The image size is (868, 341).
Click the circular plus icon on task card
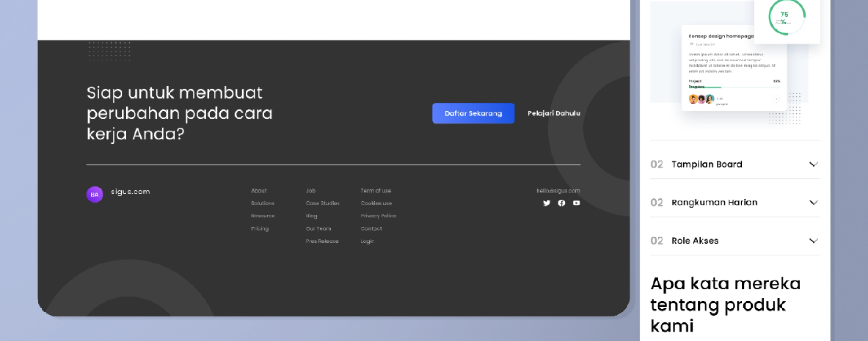coord(776,99)
